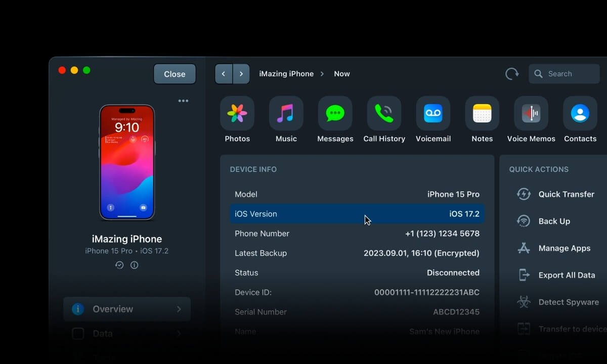Click the iPhone 15 Pro device image
The image size is (607, 364).
[x=127, y=162]
